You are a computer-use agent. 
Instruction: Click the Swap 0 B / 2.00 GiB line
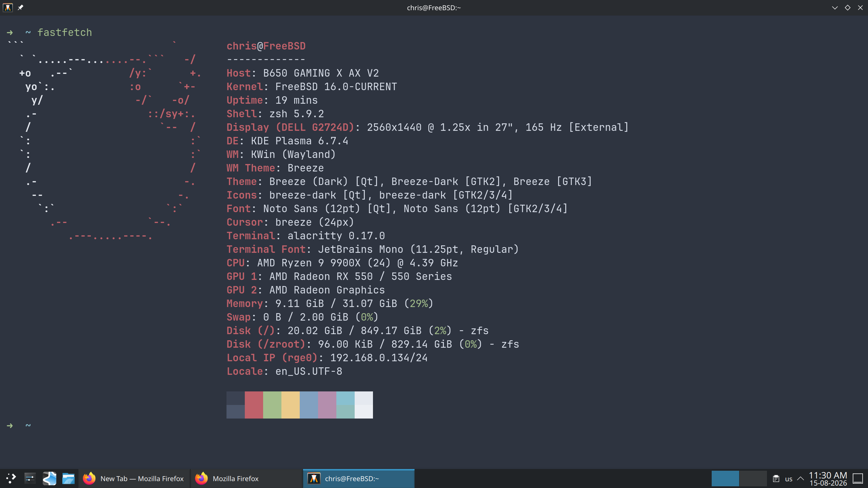[302, 317]
